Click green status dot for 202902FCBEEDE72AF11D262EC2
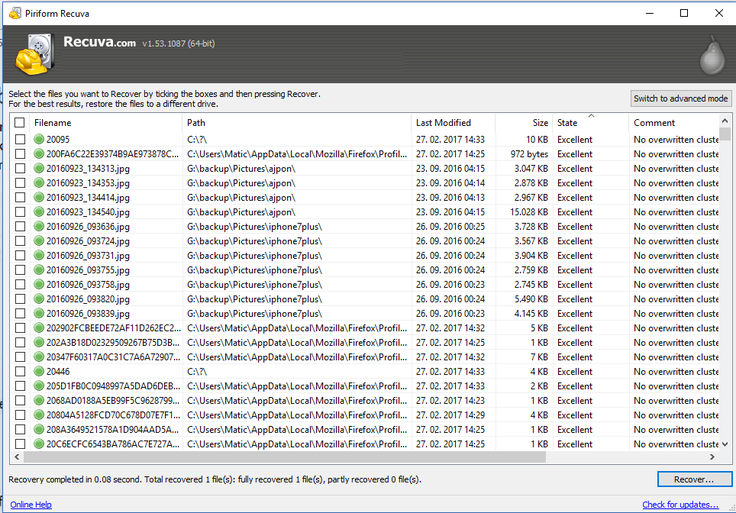Viewport: 736px width, 513px height. coord(39,328)
